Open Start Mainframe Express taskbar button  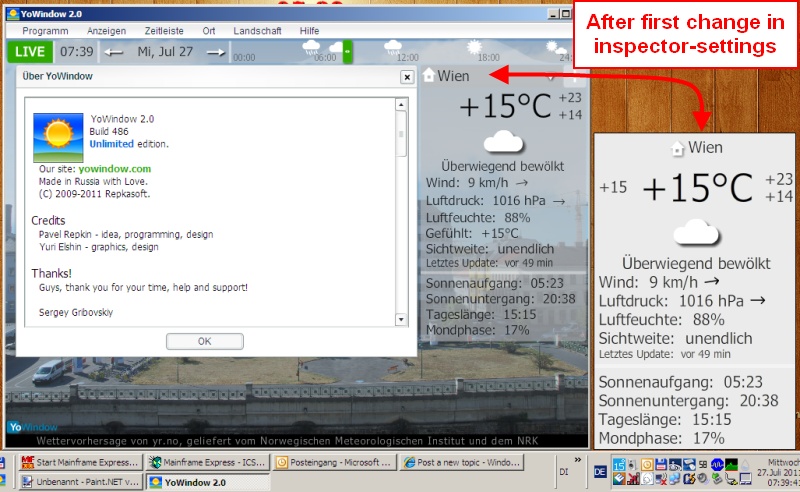[81, 462]
